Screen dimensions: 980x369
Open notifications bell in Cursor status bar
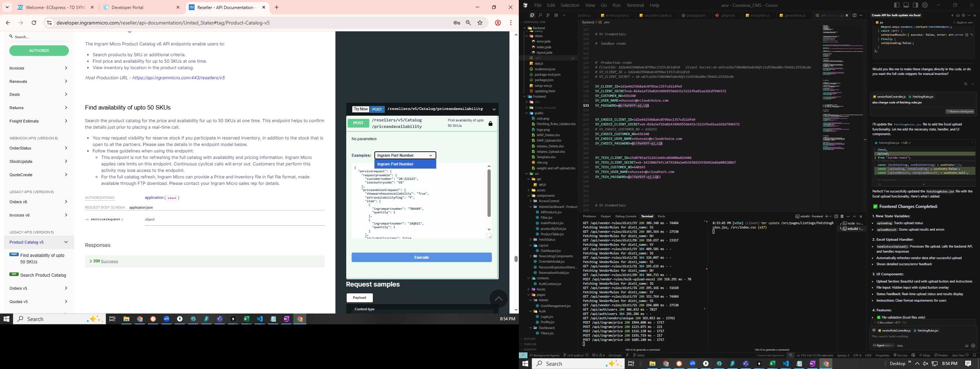[974, 355]
